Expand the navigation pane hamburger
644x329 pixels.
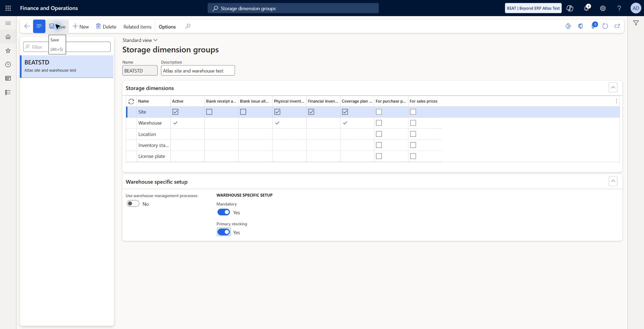[8, 23]
